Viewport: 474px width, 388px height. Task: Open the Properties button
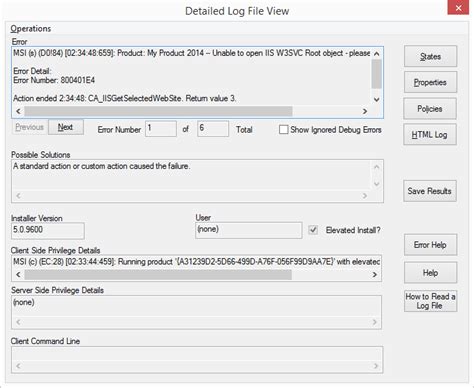tap(430, 82)
